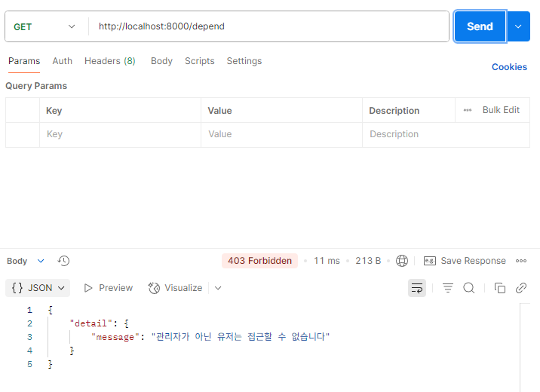The width and height of the screenshot is (540, 392).
Task: Open query params column options ellipsis
Action: (468, 110)
